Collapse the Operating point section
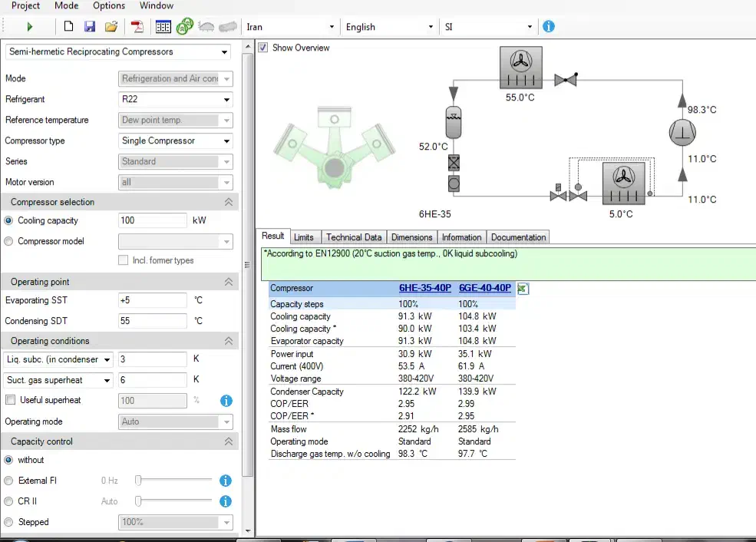This screenshot has height=542, width=756. [x=228, y=282]
